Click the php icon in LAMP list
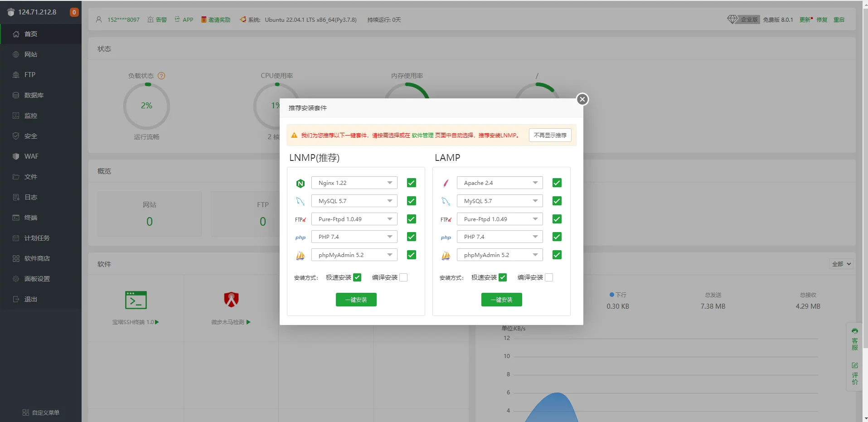Image resolution: width=868 pixels, height=422 pixels. [446, 238]
